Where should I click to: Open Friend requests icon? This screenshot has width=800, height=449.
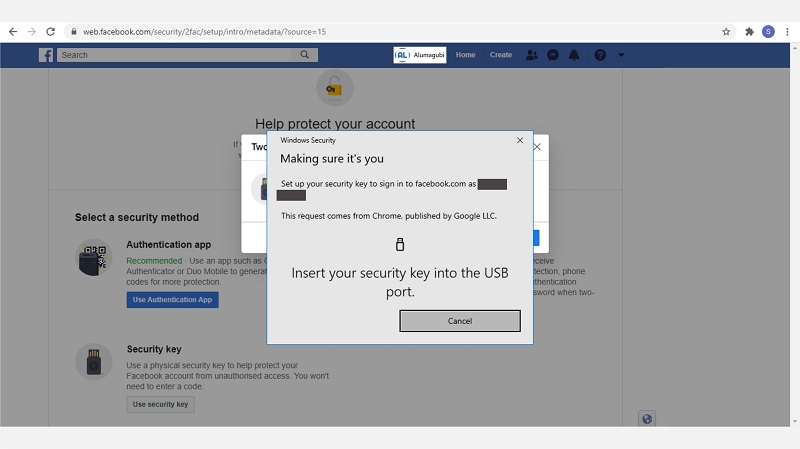532,55
